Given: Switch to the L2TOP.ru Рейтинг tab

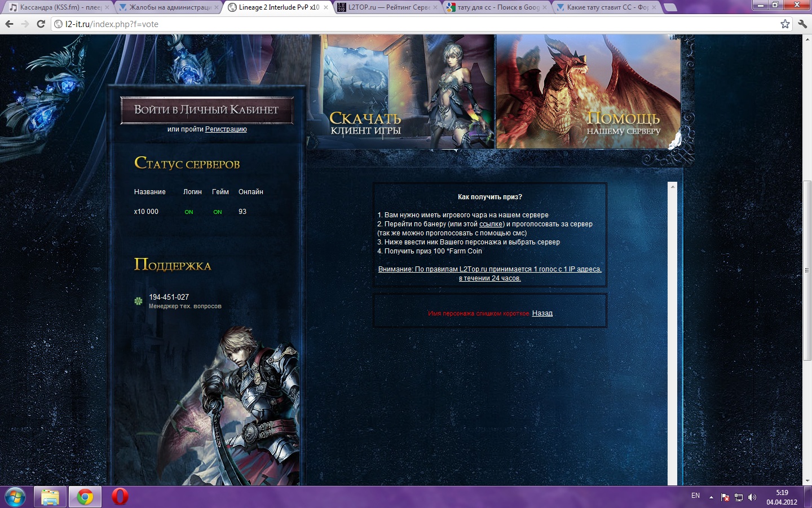Looking at the screenshot, I should pos(388,7).
